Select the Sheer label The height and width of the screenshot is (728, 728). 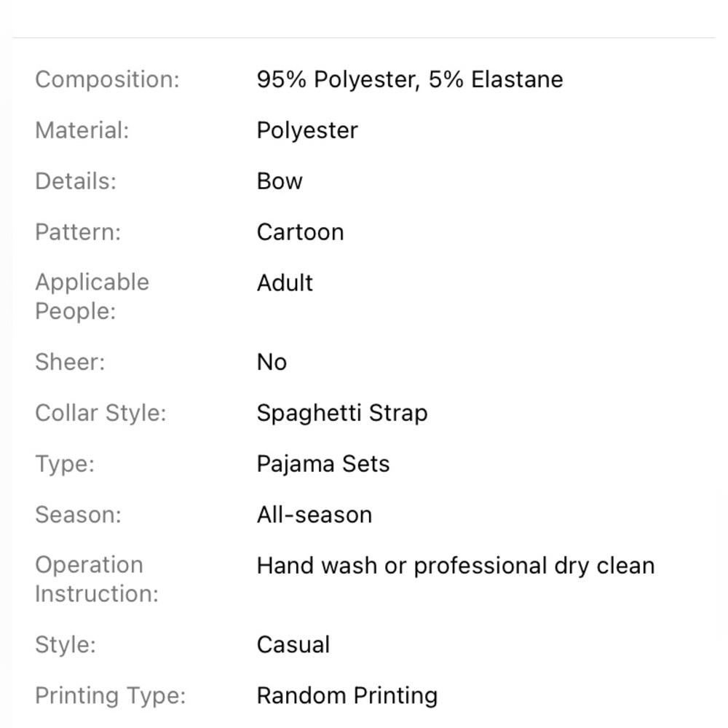pyautogui.click(x=70, y=362)
